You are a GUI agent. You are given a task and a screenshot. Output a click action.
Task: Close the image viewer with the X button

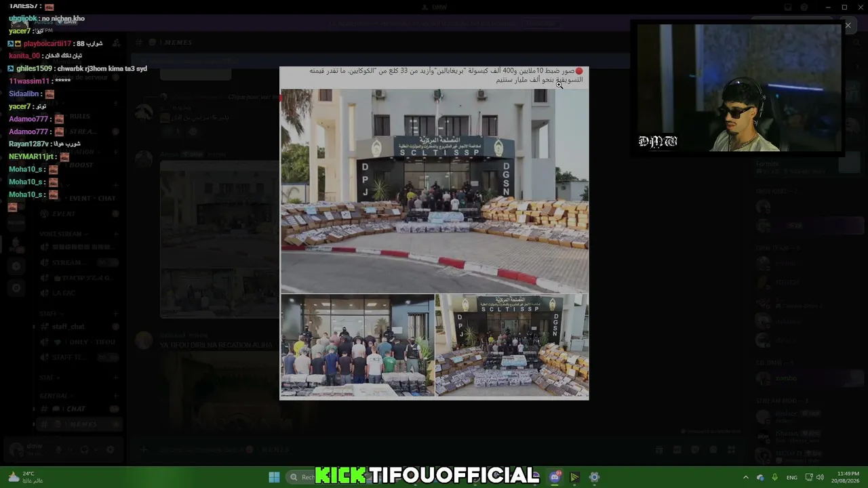coord(848,26)
